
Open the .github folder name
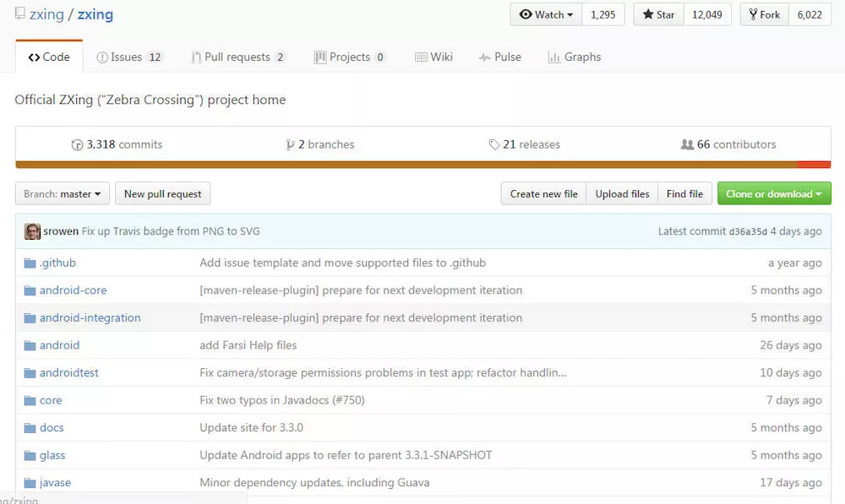(x=57, y=263)
